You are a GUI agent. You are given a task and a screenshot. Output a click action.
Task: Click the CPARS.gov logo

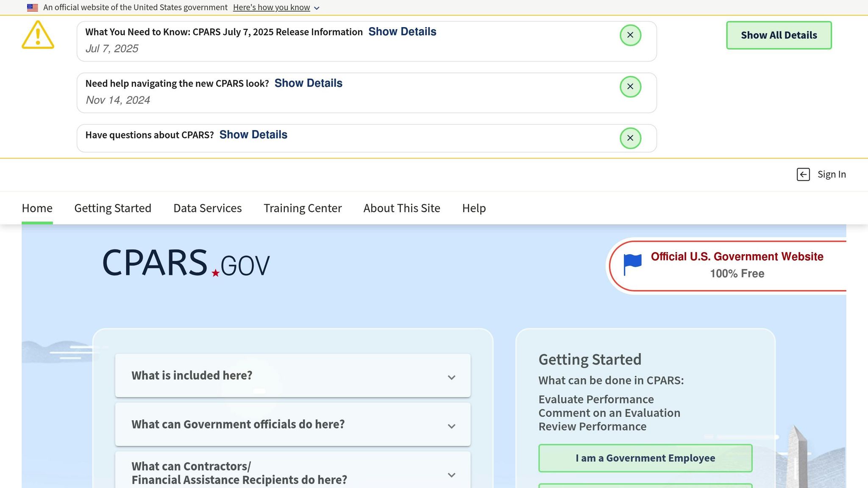click(186, 263)
